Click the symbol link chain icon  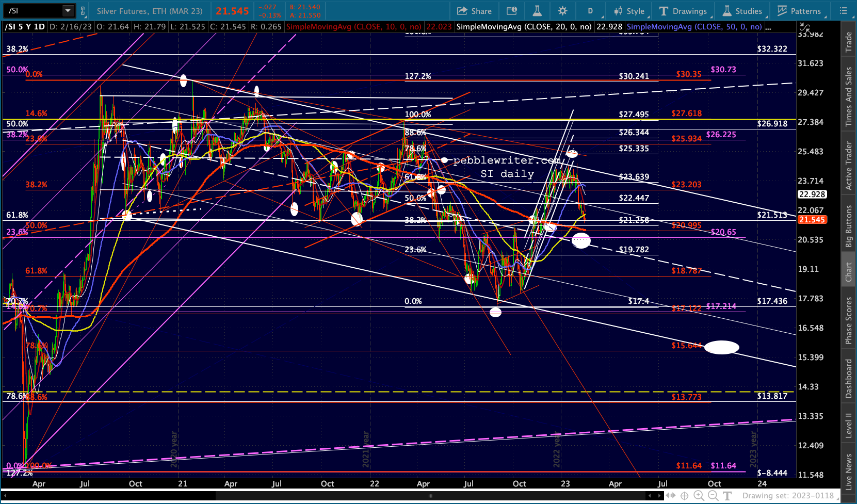(83, 11)
